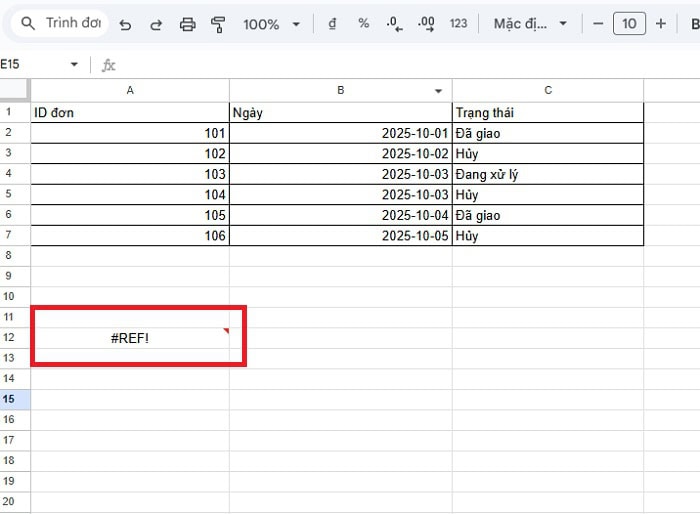Select row 20 header
The width and height of the screenshot is (700, 514).
click(x=15, y=501)
